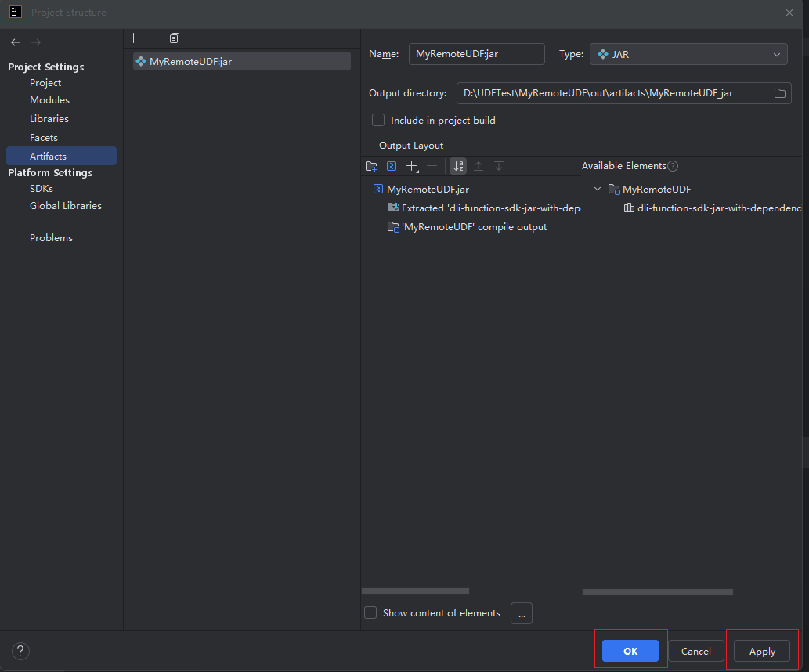
Task: Remove the selected artifact with minus icon
Action: tap(153, 38)
